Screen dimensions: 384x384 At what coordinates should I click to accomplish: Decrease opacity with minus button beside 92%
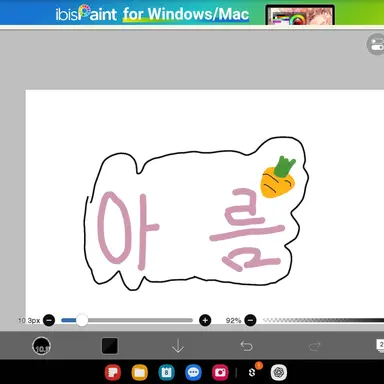click(x=250, y=320)
